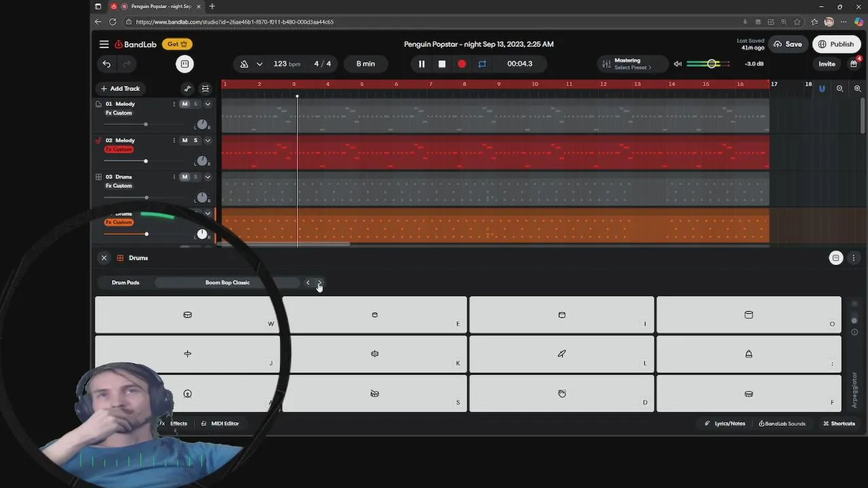
Task: Click the yellow Get membership button
Action: (177, 44)
